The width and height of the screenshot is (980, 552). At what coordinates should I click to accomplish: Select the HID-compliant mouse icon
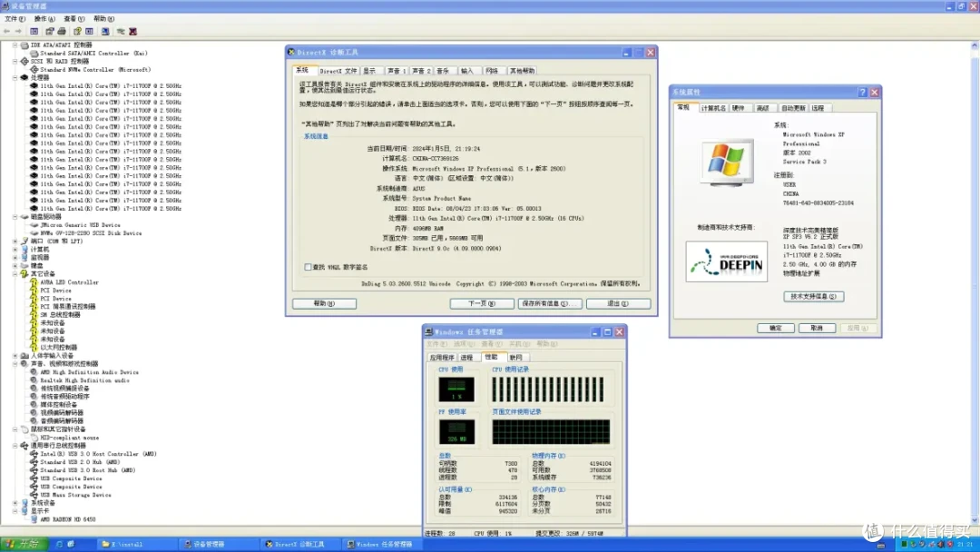point(34,438)
